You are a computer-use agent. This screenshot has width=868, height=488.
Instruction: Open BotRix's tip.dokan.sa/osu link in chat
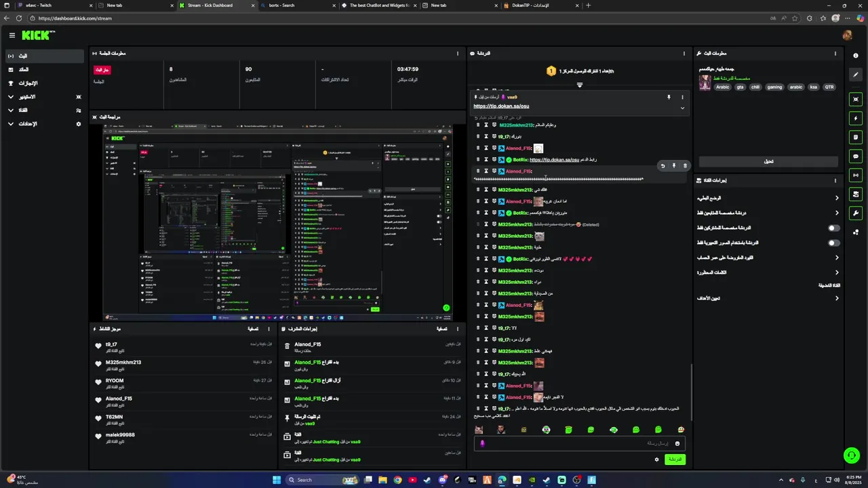click(554, 160)
